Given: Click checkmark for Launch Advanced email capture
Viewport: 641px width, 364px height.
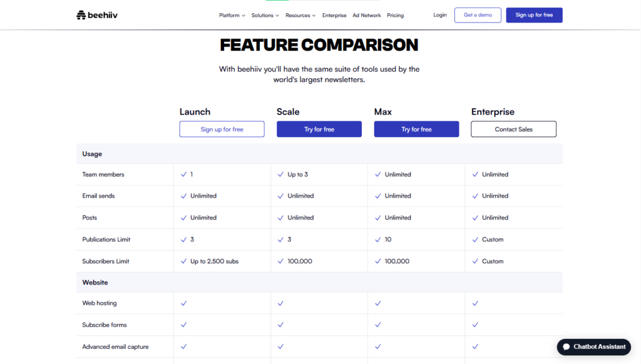Looking at the screenshot, I should [183, 346].
